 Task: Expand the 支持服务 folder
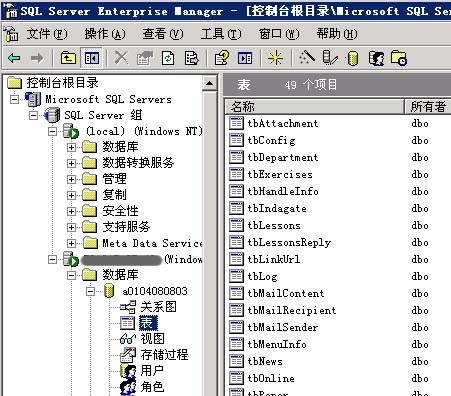tap(71, 227)
